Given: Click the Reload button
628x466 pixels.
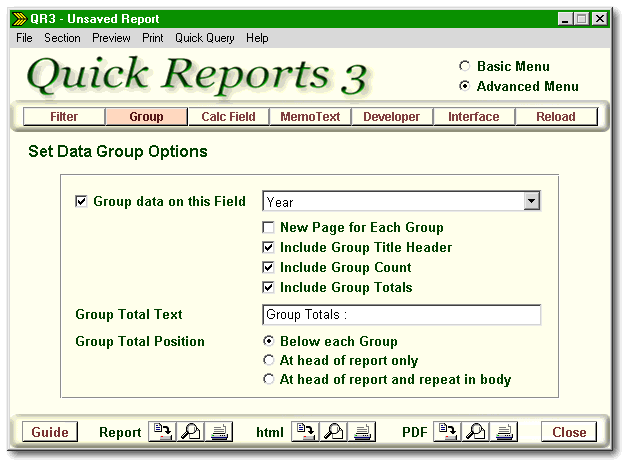Looking at the screenshot, I should 556,116.
